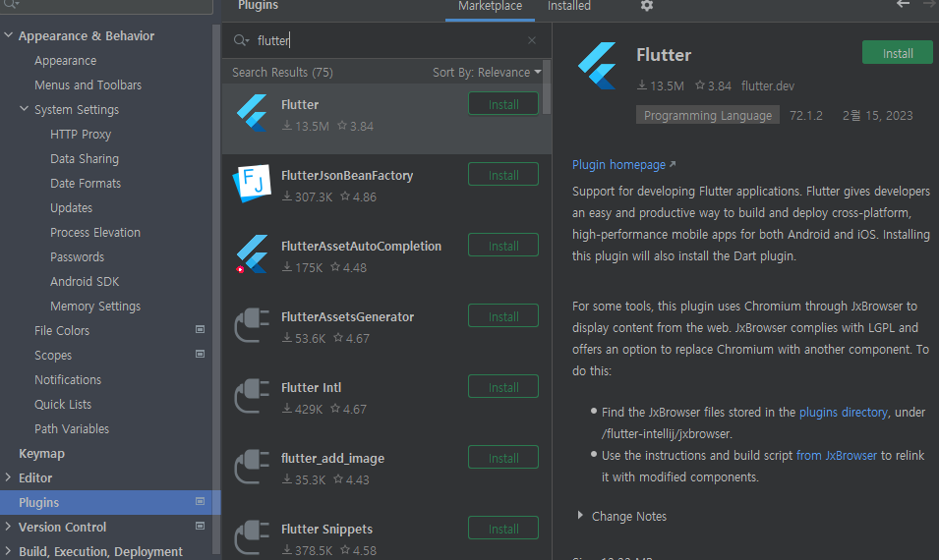
Task: Collapse the System Settings node
Action: (24, 109)
